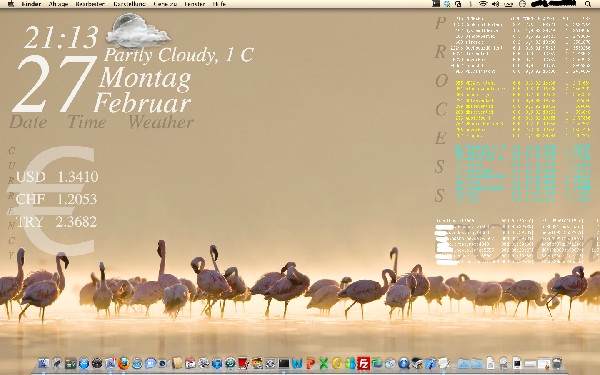Open Microsoft Word blue W icon
Image resolution: width=600 pixels, height=375 pixels.
click(297, 363)
